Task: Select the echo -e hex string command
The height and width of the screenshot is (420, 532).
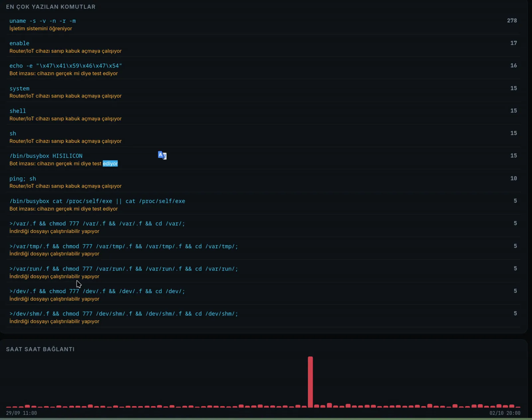Action: pos(66,66)
